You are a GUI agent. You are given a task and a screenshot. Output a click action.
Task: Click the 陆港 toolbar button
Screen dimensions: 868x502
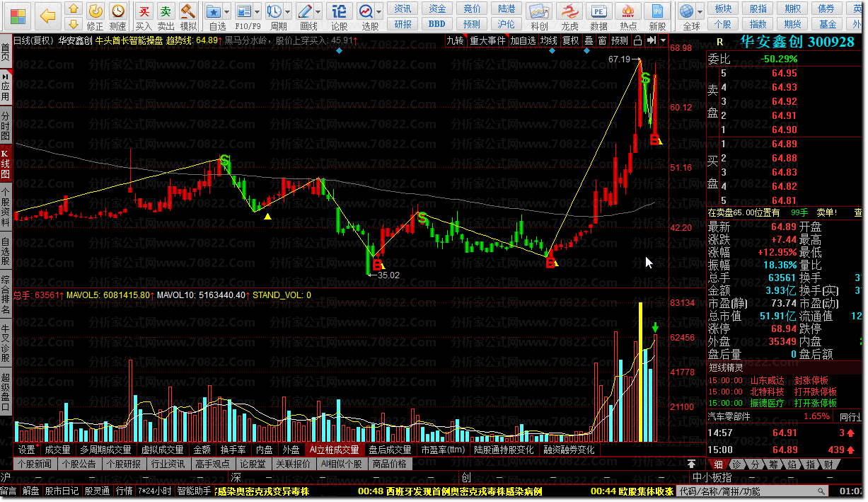pos(507,8)
